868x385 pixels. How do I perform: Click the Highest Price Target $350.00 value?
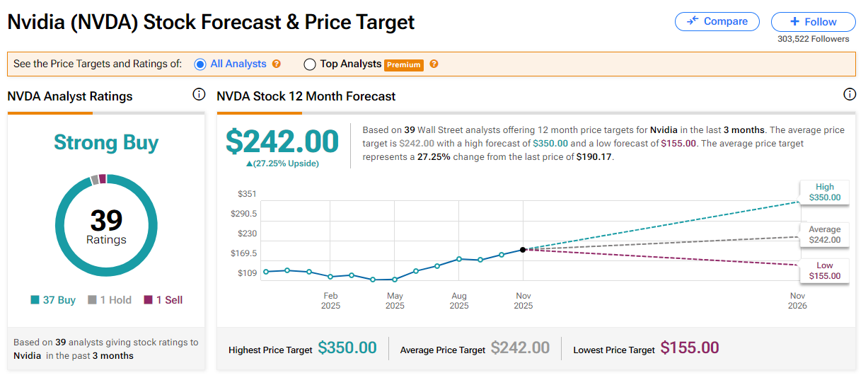click(347, 348)
